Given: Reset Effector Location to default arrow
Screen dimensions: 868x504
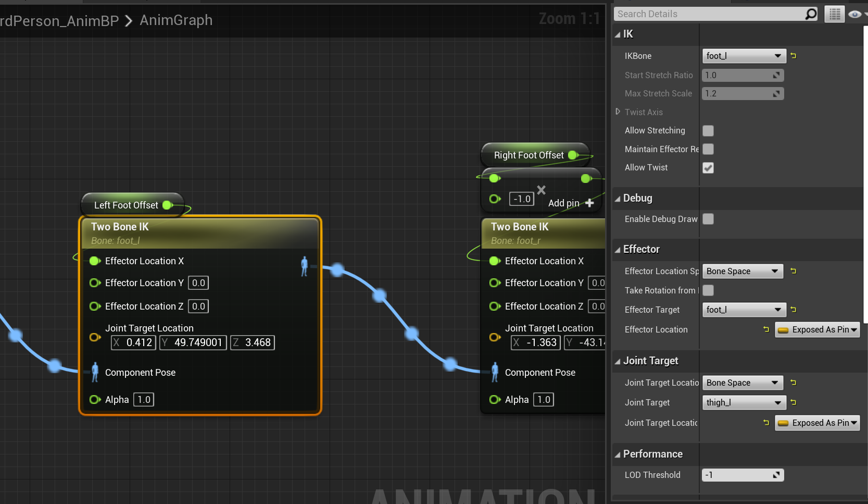Looking at the screenshot, I should 766,329.
